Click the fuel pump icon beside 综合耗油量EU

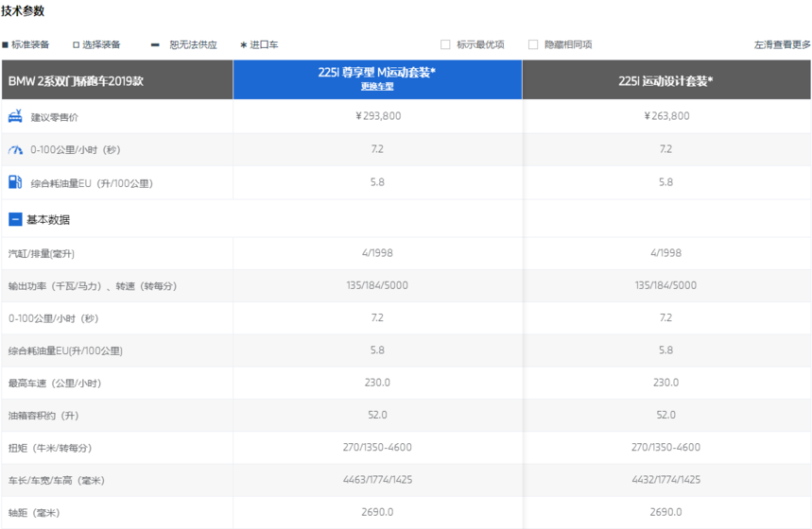pos(15,182)
